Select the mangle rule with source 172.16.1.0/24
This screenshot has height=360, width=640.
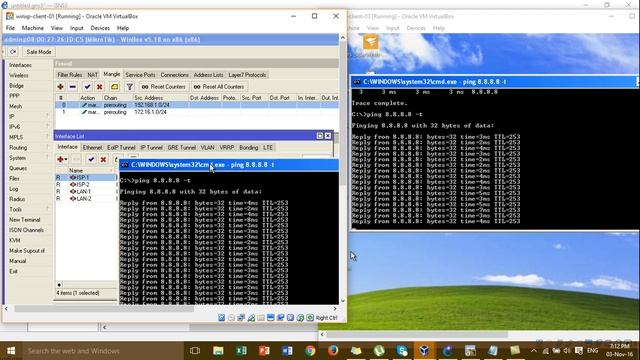pyautogui.click(x=197, y=112)
